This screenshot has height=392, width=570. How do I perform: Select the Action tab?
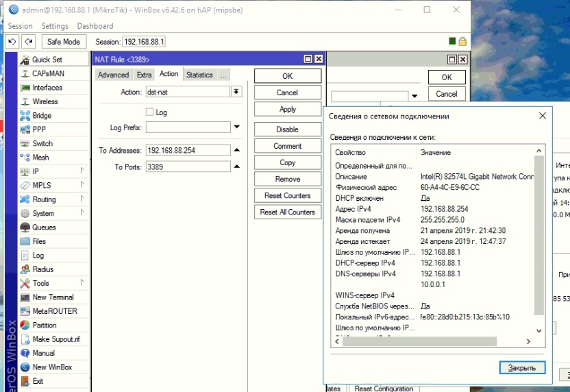click(x=169, y=74)
